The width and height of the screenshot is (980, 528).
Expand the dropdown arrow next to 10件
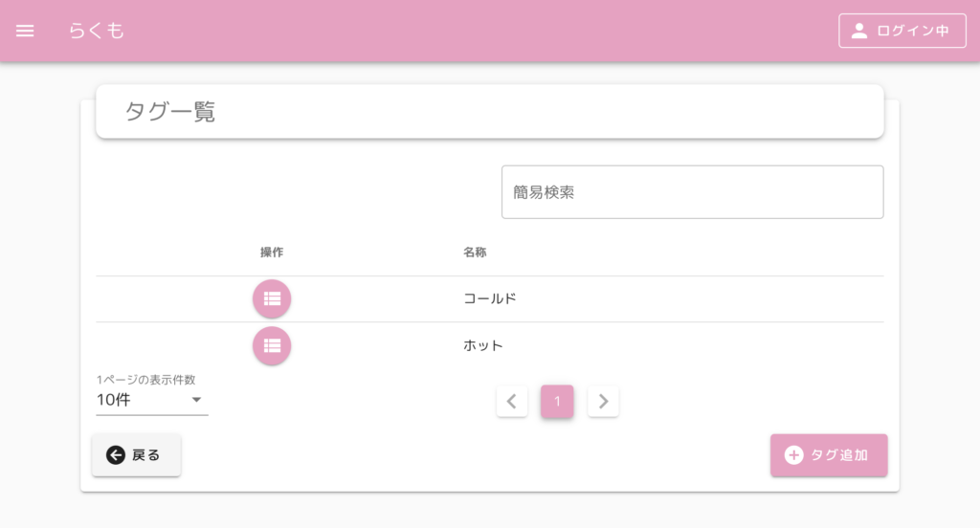196,400
